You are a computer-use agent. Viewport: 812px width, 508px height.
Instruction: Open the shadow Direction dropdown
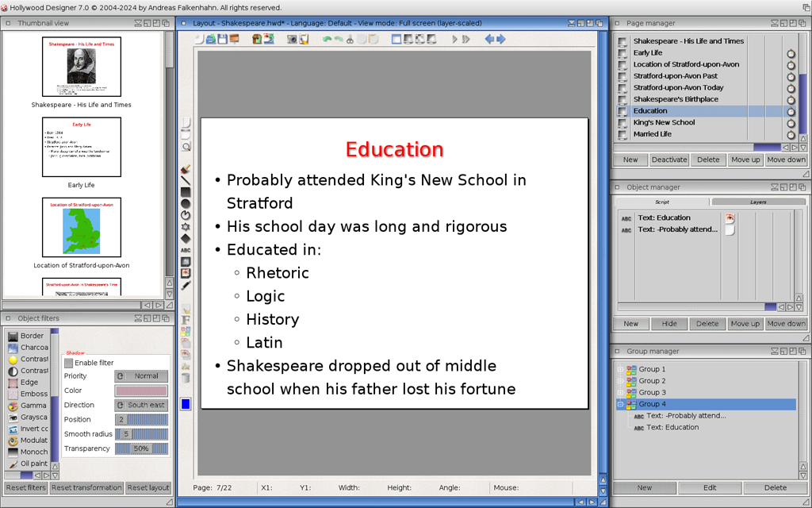(x=141, y=405)
